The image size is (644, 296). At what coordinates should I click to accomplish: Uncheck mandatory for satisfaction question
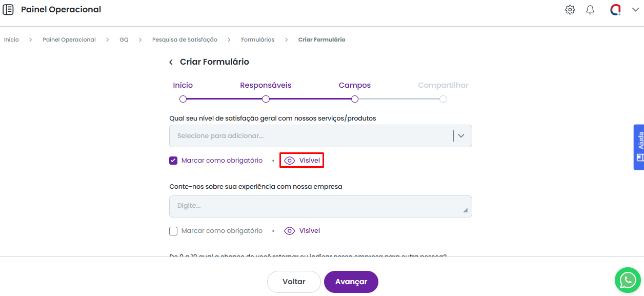(x=173, y=161)
